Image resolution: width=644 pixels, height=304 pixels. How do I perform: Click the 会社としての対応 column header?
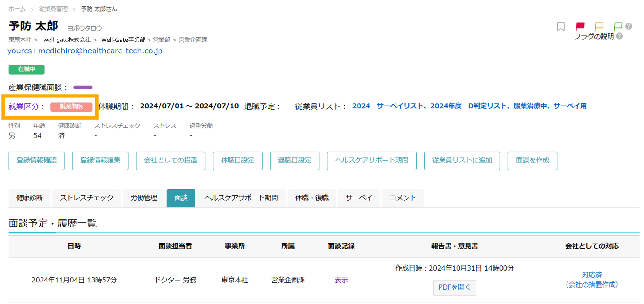click(x=592, y=246)
